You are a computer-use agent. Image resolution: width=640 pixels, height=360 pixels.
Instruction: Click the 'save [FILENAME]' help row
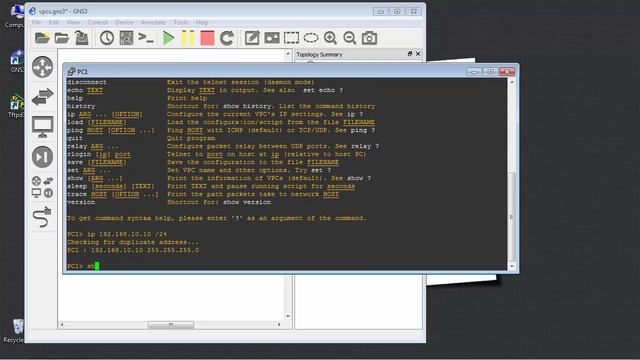(x=203, y=162)
